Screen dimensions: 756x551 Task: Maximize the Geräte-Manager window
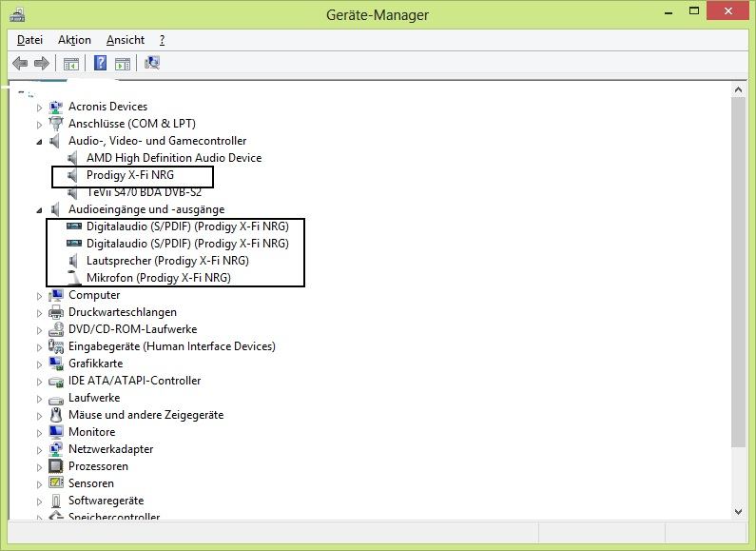point(694,11)
